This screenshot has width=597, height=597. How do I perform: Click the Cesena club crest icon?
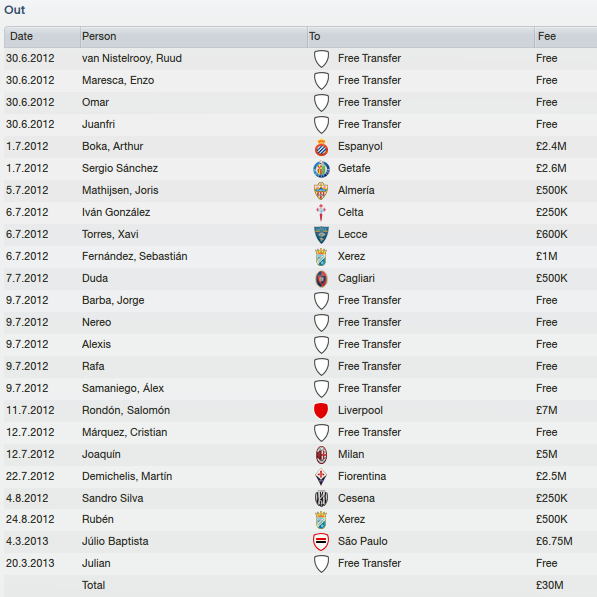pos(321,499)
